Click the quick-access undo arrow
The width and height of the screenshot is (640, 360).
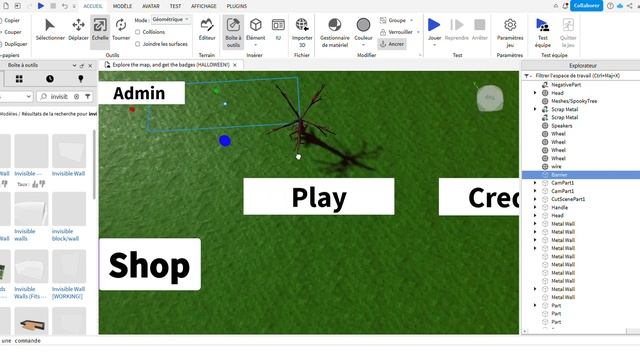65,6
